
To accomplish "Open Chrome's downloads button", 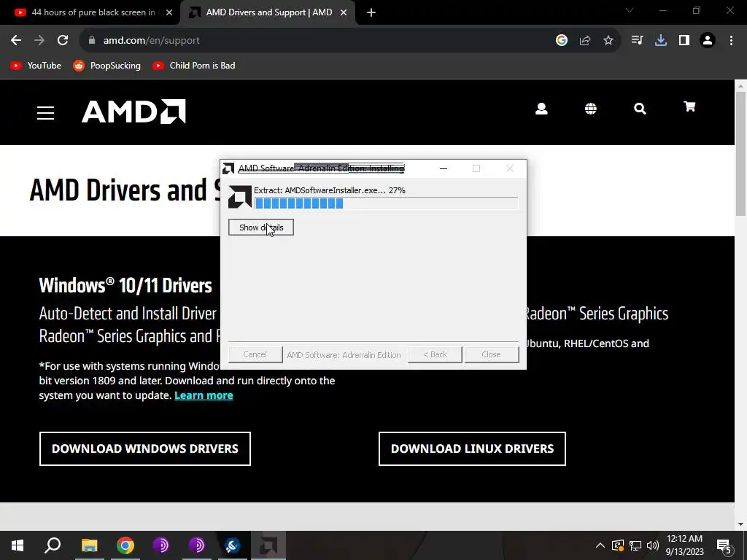I will 661,41.
